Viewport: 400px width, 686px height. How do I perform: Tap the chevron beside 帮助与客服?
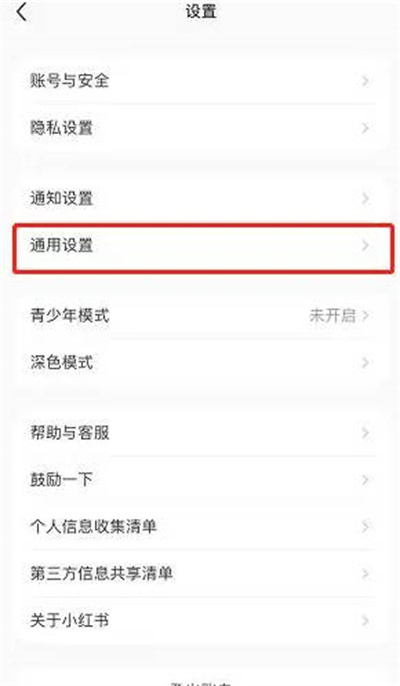[x=365, y=433]
